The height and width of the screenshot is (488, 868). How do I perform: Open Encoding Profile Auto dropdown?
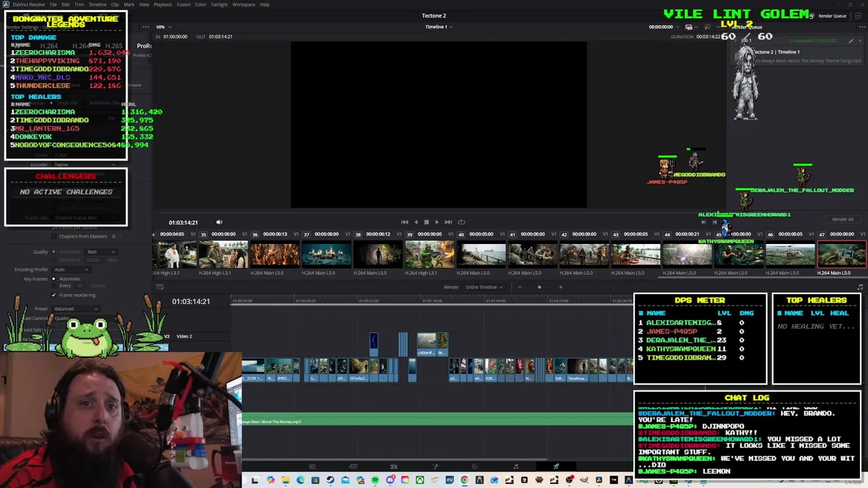pyautogui.click(x=71, y=269)
